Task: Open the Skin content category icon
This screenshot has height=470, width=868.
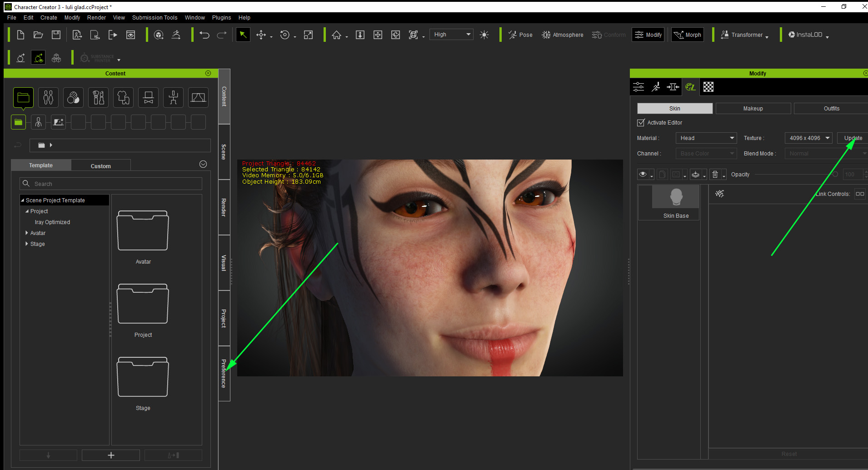Action: pyautogui.click(x=73, y=98)
